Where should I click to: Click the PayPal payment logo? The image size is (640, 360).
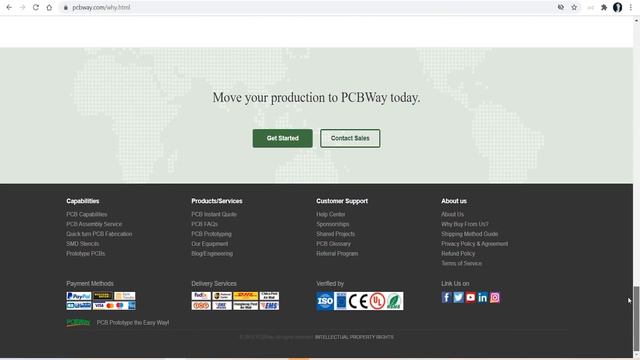79,296
